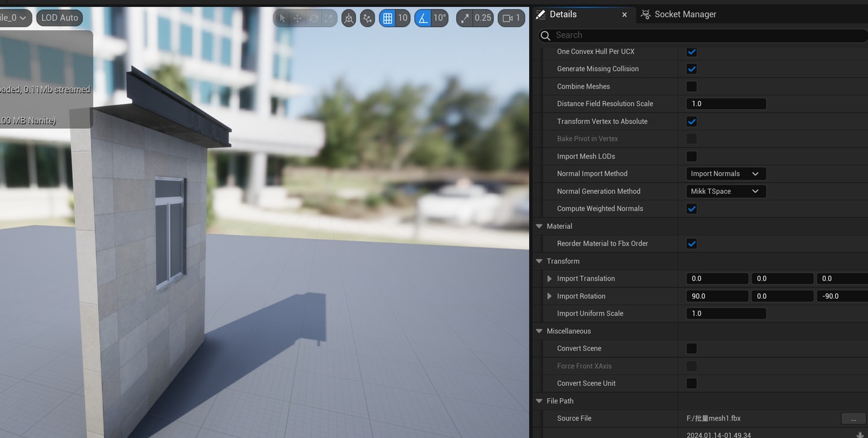Toggle Transform Vertex to Absolute checkbox
This screenshot has width=868, height=438.
coord(691,121)
